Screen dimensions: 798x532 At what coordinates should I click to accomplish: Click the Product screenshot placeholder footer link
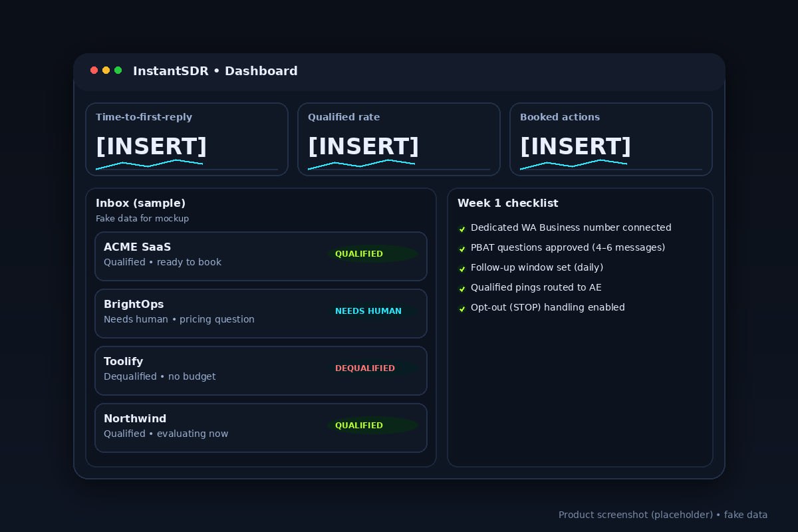coord(663,515)
